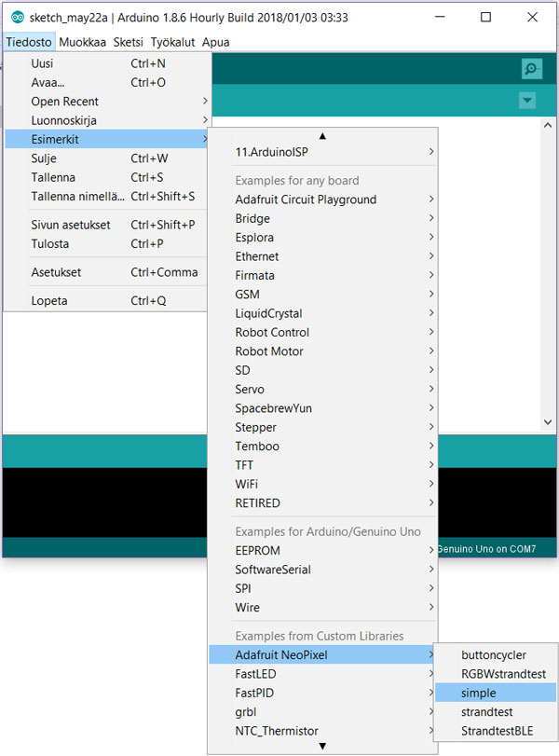This screenshot has width=559, height=756.
Task: Choose Lopeta to quit
Action: tap(106, 300)
